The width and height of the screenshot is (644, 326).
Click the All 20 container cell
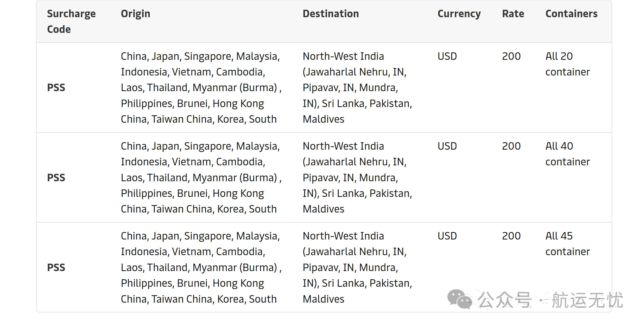click(x=567, y=64)
